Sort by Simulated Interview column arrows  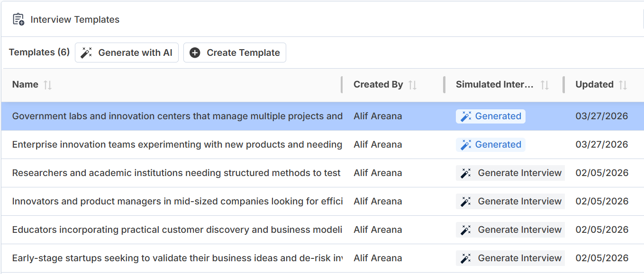(545, 85)
